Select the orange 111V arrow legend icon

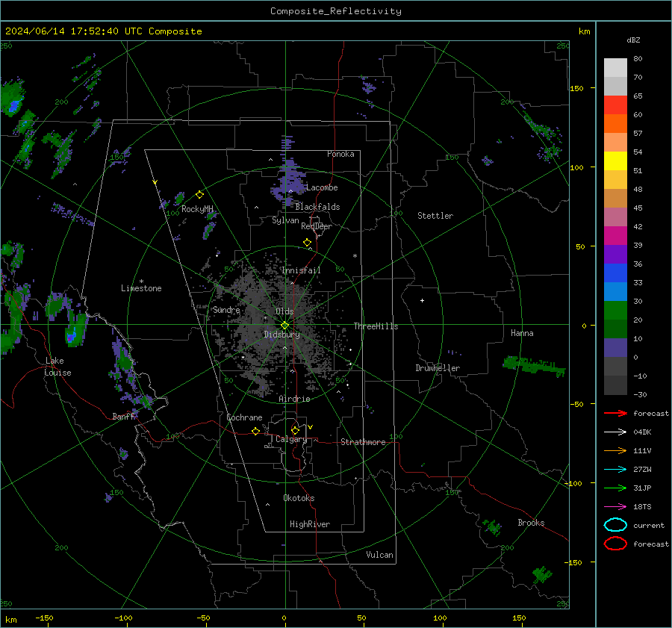click(x=615, y=450)
